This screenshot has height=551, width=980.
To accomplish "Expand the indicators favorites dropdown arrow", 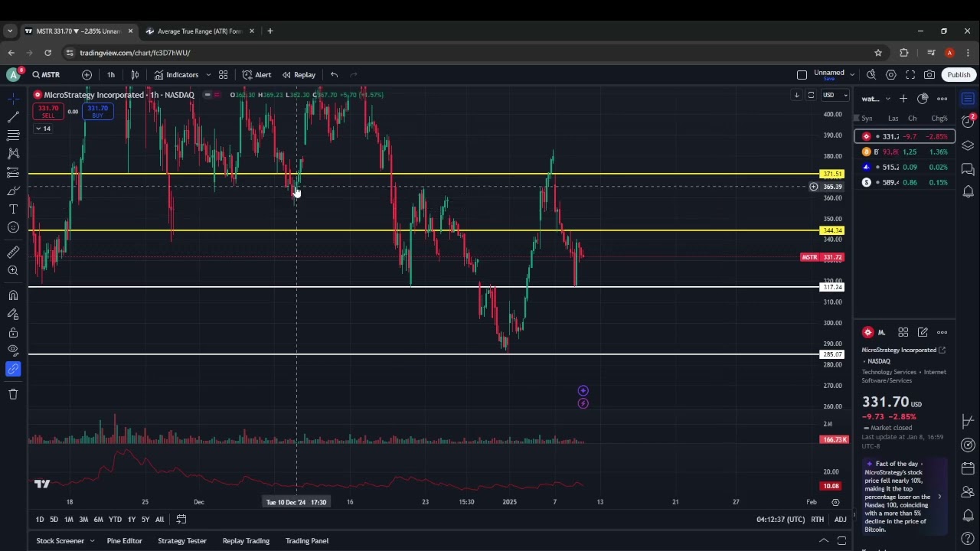I will (x=208, y=75).
